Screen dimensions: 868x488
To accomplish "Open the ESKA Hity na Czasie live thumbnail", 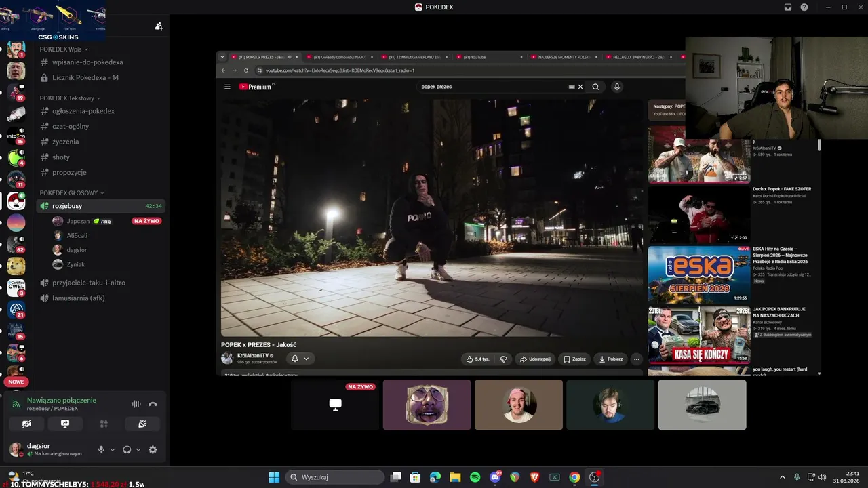I will click(x=699, y=275).
